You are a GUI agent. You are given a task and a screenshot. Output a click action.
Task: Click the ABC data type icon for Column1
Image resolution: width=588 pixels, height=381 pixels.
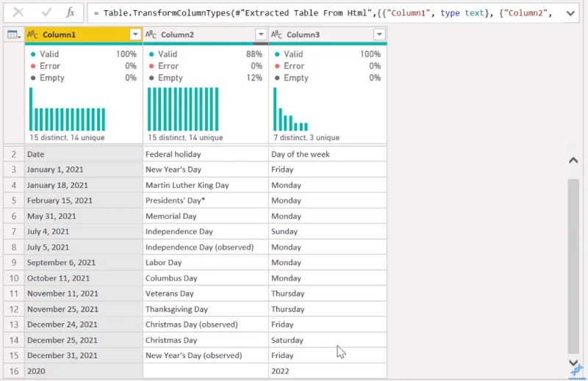pyautogui.click(x=32, y=35)
